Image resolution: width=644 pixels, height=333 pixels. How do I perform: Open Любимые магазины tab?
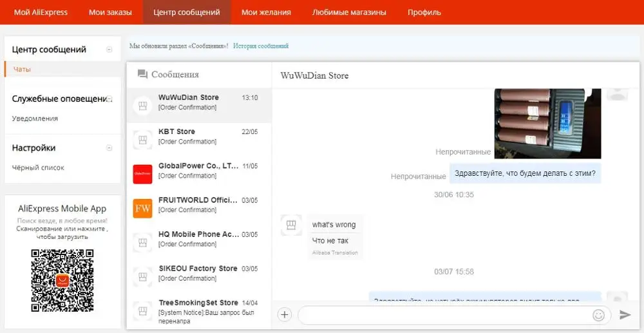click(348, 12)
